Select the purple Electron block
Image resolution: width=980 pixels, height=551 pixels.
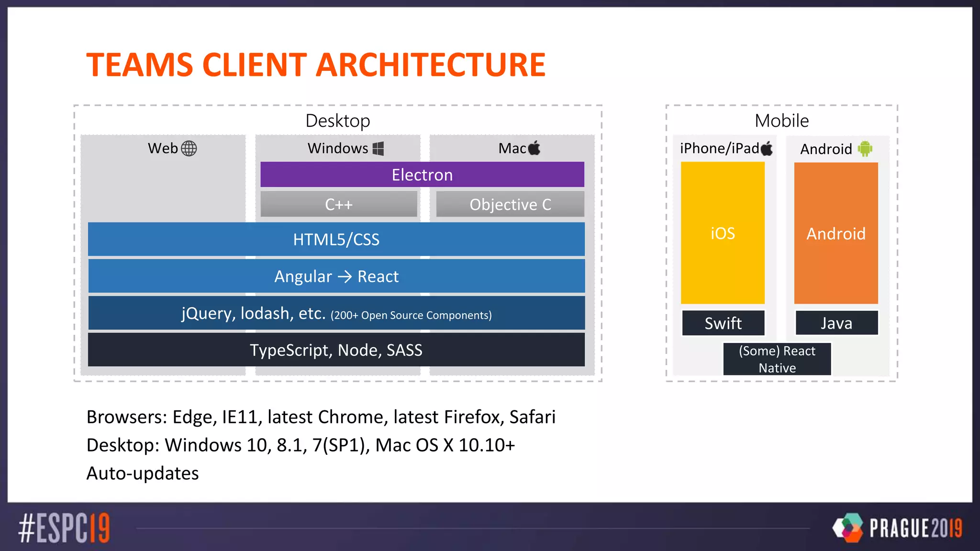(422, 175)
